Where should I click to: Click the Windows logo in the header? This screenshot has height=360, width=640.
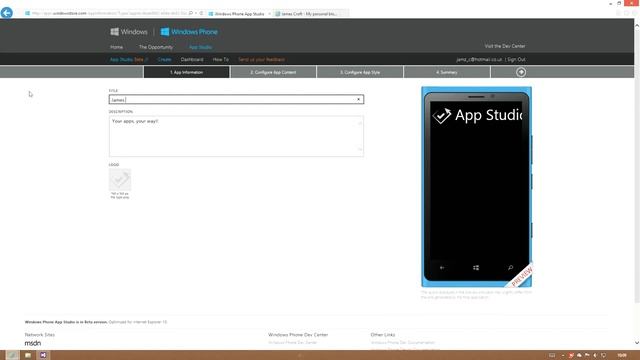(129, 32)
